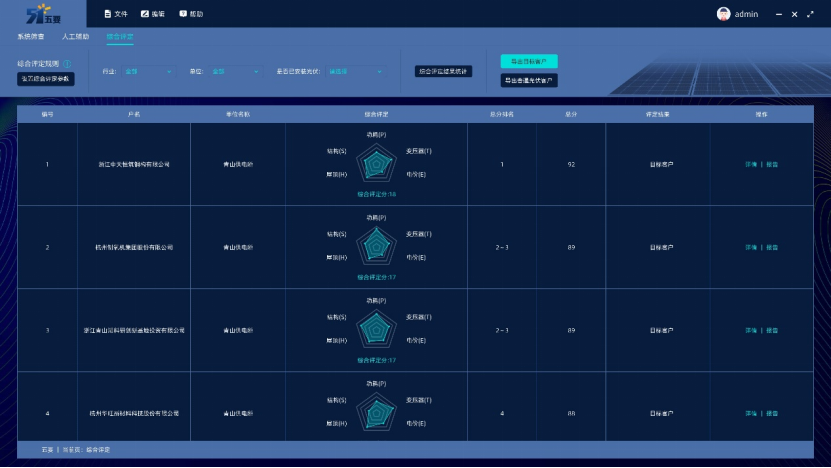Viewport: 831px width, 468px height.
Task: Open 报告 report link for row 3
Action: (x=772, y=331)
